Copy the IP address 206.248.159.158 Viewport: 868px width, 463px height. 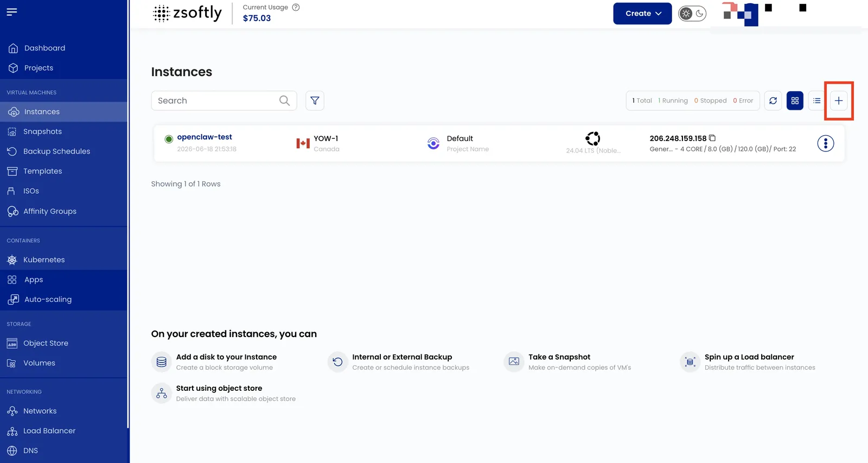click(x=712, y=138)
